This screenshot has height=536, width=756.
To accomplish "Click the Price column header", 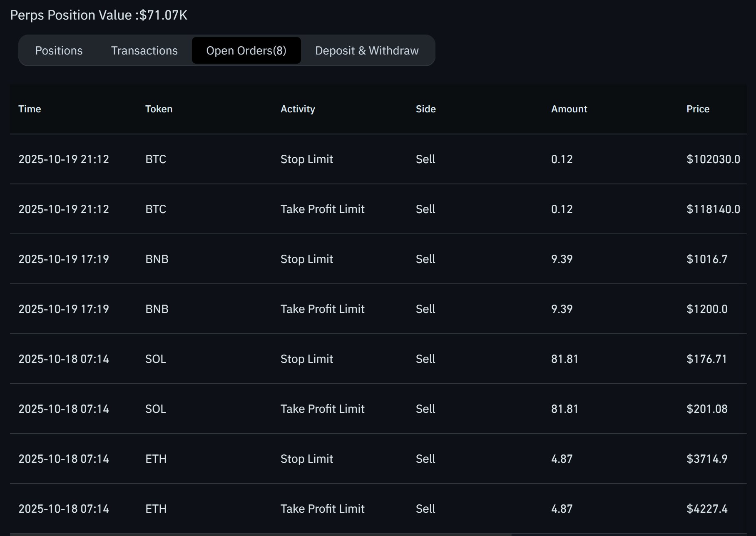I will [x=698, y=109].
